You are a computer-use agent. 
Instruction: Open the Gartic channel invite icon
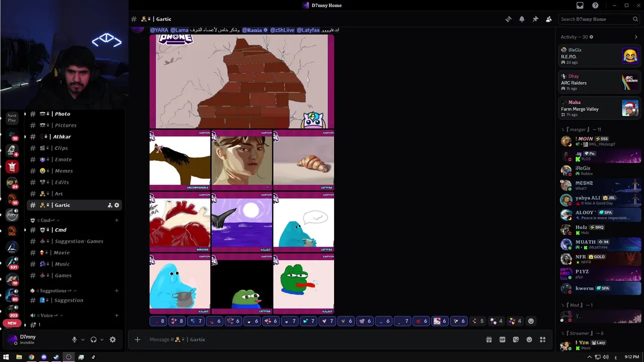110,205
